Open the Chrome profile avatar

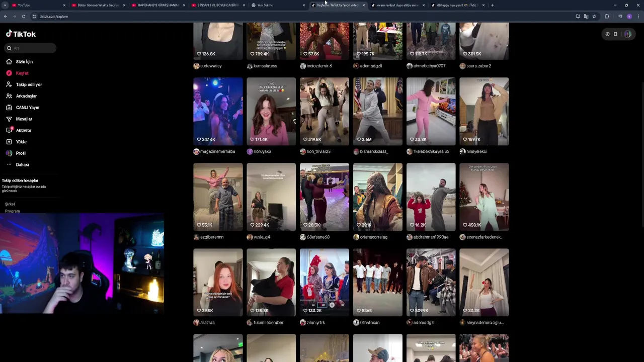[629, 17]
